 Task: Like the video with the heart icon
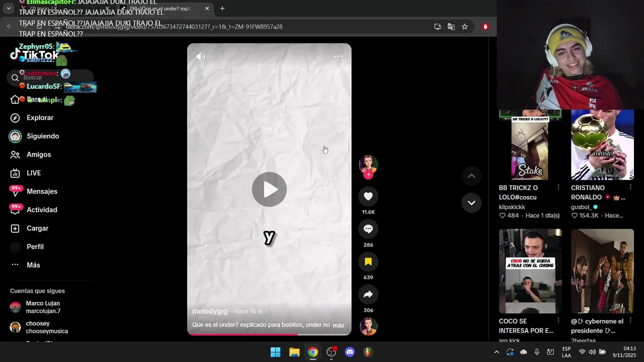(x=368, y=196)
